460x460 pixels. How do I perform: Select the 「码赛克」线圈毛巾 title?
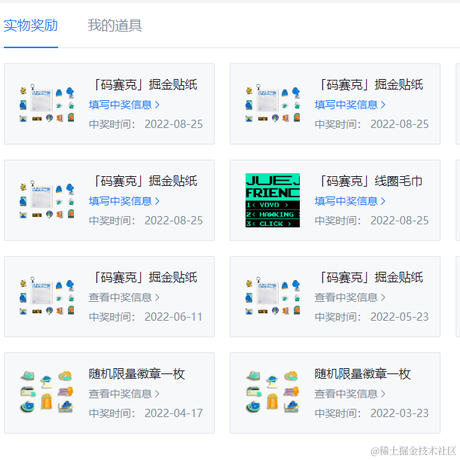(371, 181)
